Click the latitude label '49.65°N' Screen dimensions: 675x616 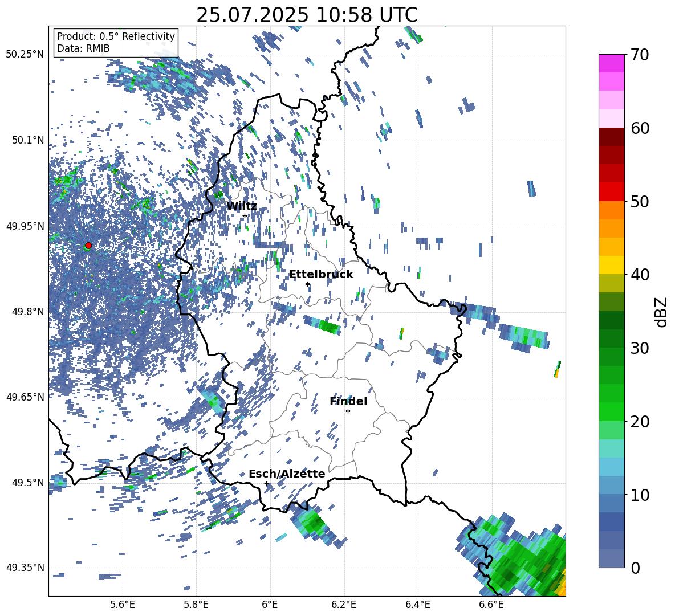tap(25, 397)
